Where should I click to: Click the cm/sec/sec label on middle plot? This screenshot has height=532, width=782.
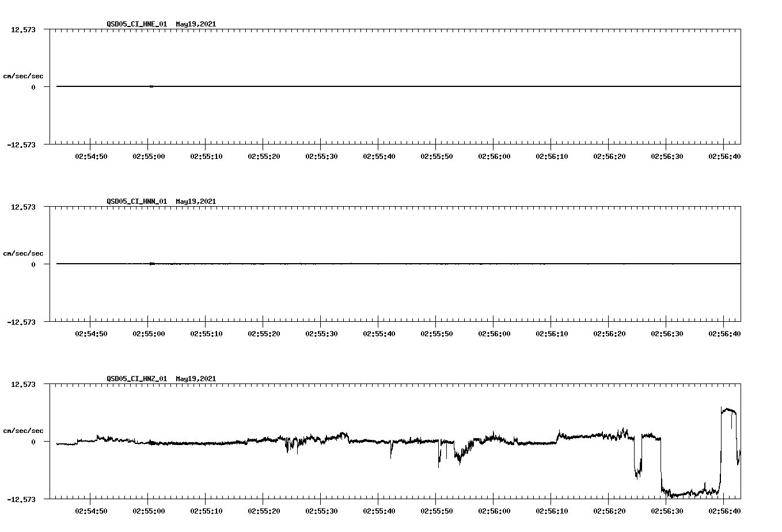pyautogui.click(x=24, y=253)
